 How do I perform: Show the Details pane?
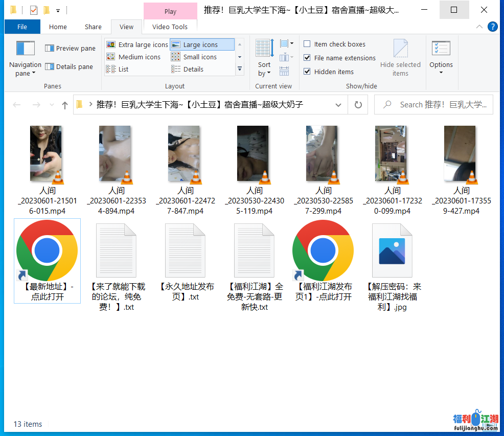pos(70,66)
